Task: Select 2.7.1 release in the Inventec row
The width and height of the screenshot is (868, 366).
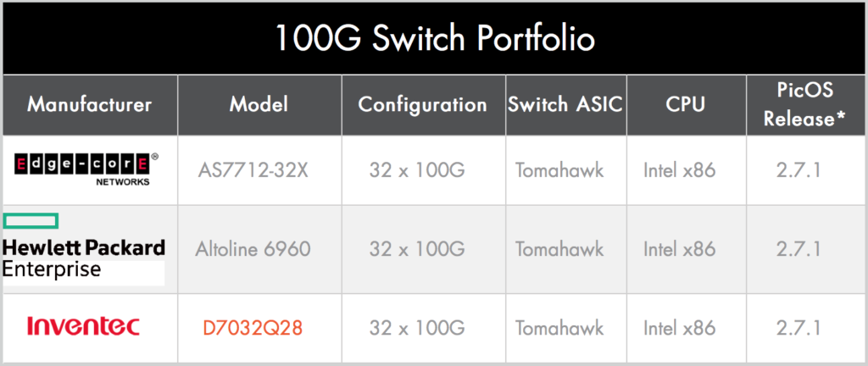Action: point(798,329)
